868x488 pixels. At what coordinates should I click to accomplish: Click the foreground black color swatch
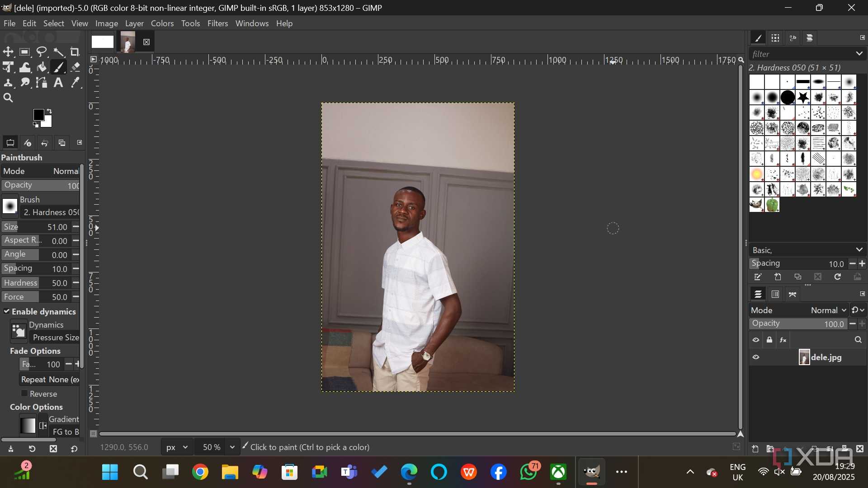[x=39, y=115]
